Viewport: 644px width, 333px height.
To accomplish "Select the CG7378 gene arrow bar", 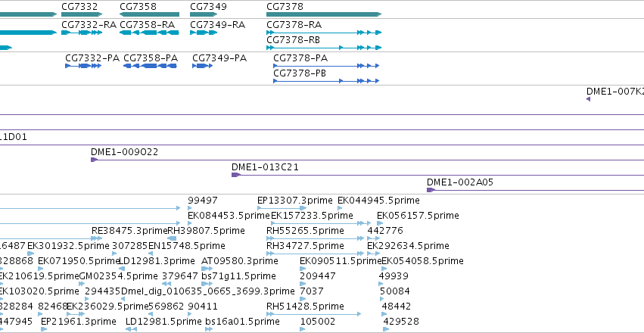I will [x=324, y=14].
